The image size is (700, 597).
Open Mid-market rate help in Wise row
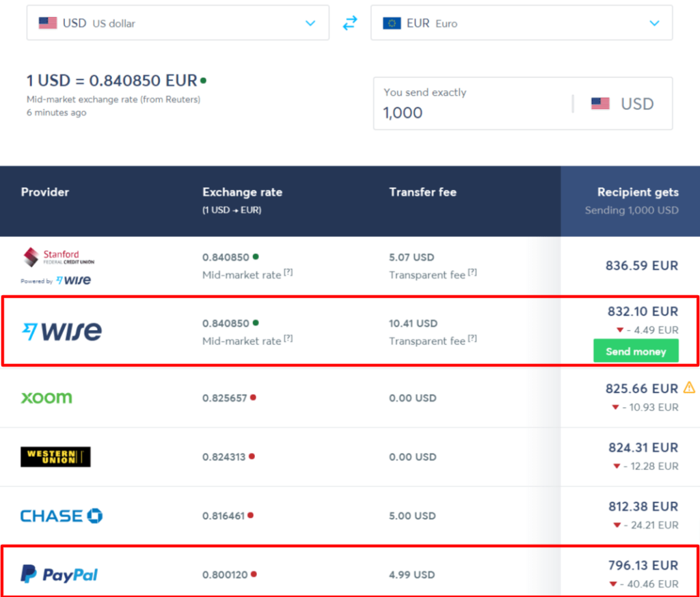(x=288, y=338)
